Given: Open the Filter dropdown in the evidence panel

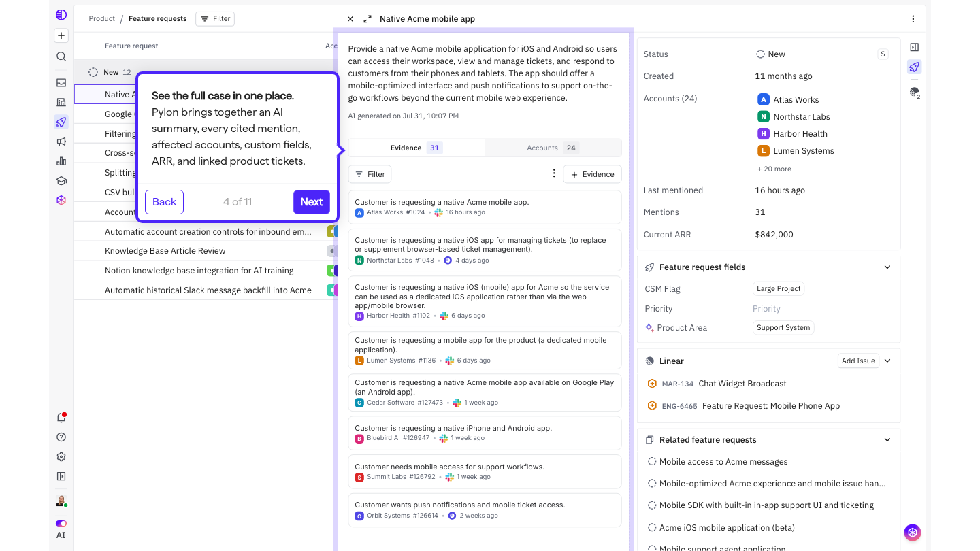Looking at the screenshot, I should point(370,174).
